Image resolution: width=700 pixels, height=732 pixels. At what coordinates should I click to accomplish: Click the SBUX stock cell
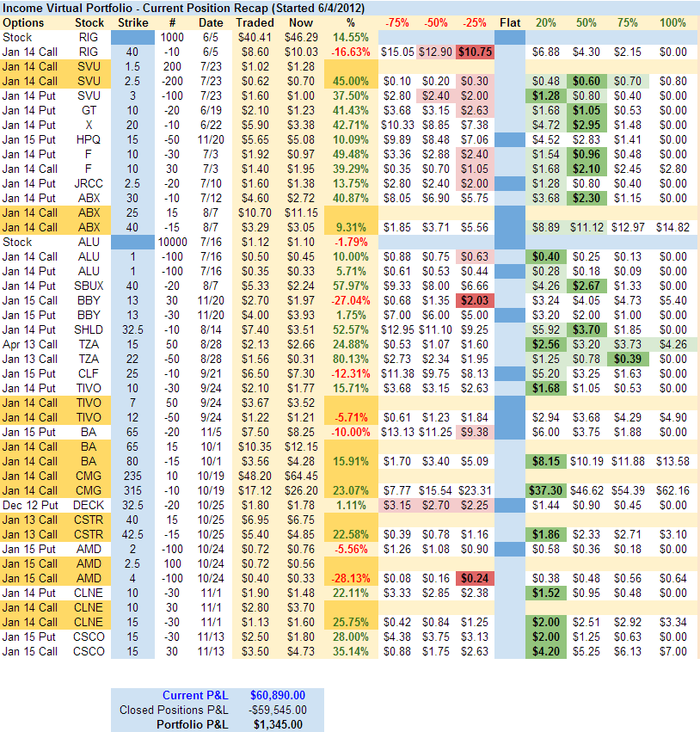point(89,286)
